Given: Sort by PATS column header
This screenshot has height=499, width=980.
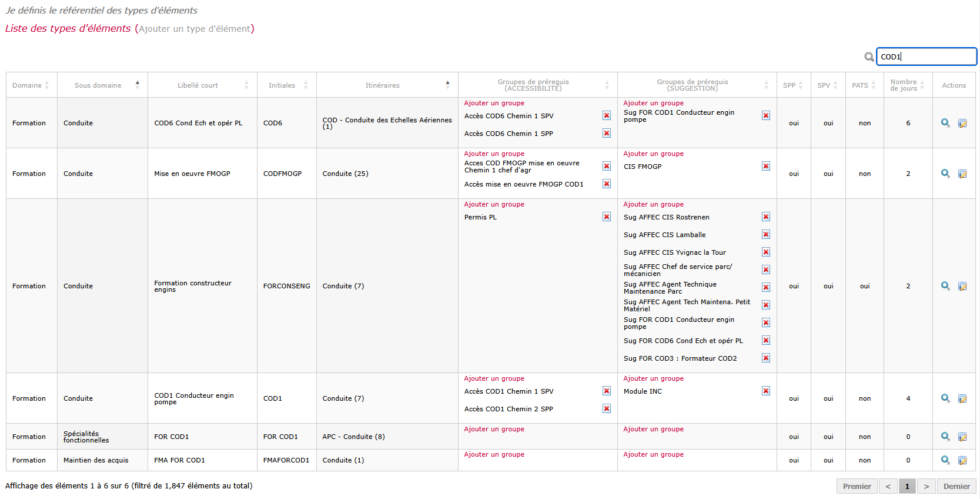Looking at the screenshot, I should click(865, 85).
